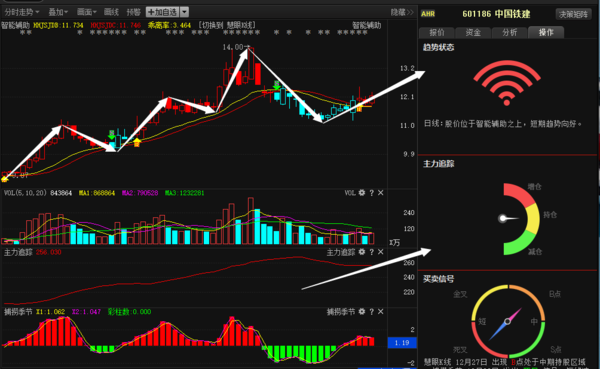600x369 pixels.
Task: Open the 决策矩阵 button
Action: tap(573, 14)
